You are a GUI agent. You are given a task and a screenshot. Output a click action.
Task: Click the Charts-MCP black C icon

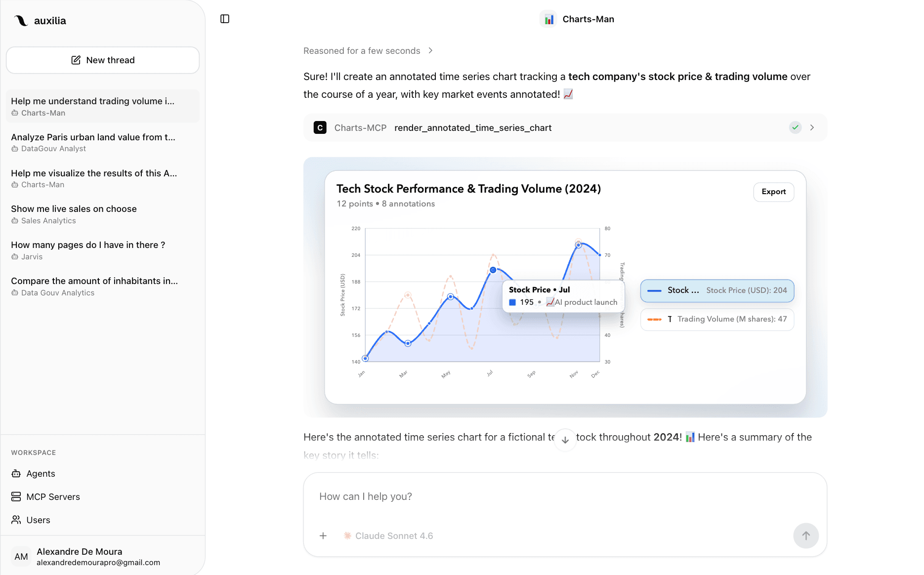click(x=320, y=128)
